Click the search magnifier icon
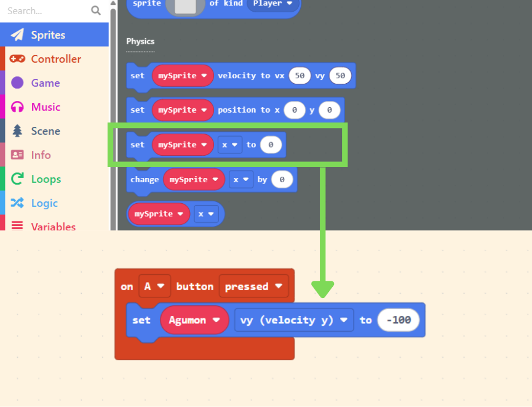This screenshot has width=532, height=407. click(x=95, y=10)
